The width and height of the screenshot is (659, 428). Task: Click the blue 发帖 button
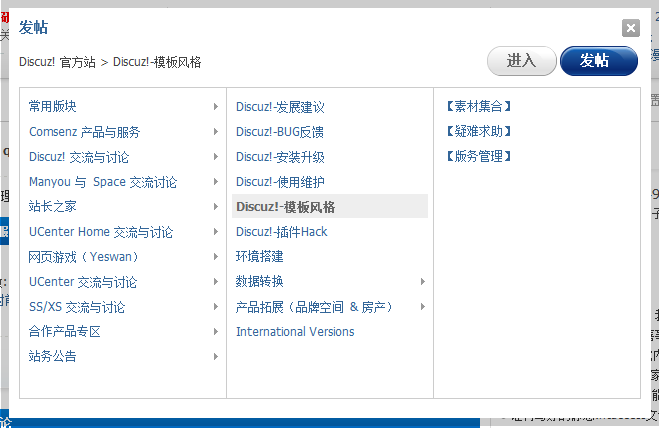click(598, 61)
